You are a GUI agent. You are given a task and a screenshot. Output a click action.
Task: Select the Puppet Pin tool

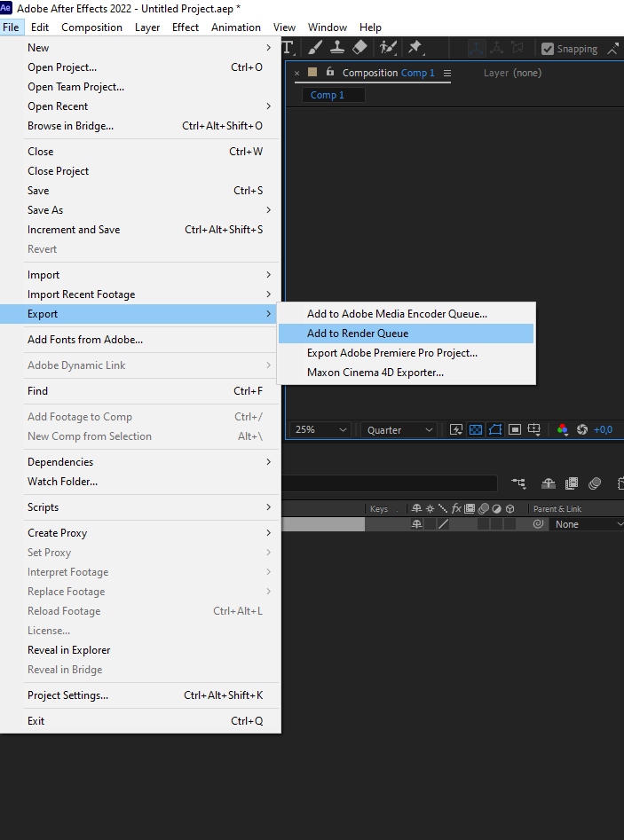415,48
